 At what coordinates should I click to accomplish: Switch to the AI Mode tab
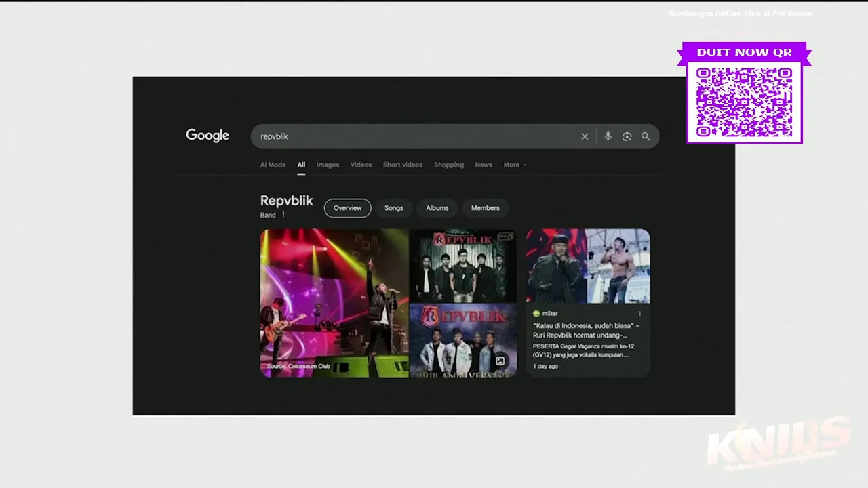tap(273, 165)
